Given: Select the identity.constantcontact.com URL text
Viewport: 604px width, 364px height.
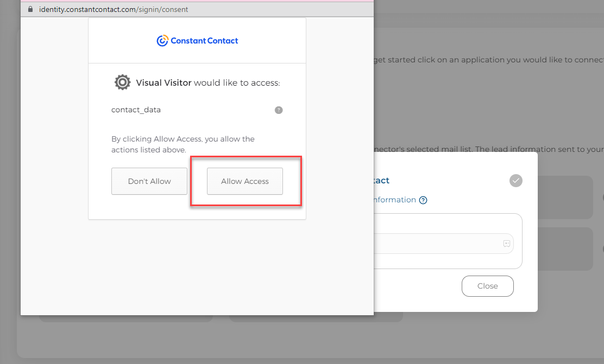Looking at the screenshot, I should point(113,9).
